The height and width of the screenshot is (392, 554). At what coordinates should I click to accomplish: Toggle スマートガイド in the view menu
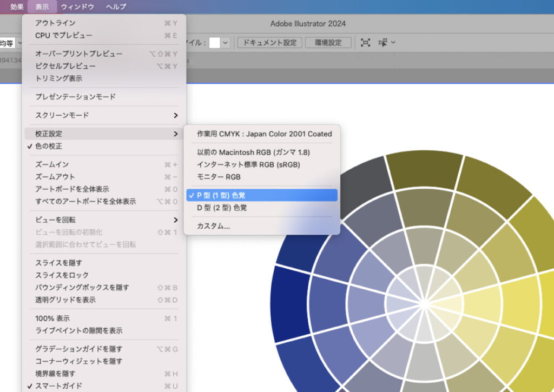(x=58, y=386)
